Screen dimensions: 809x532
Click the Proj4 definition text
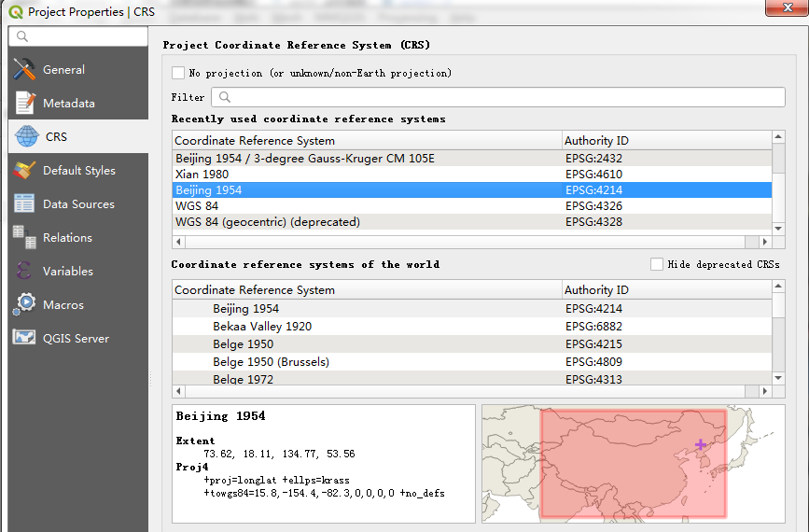[324, 486]
